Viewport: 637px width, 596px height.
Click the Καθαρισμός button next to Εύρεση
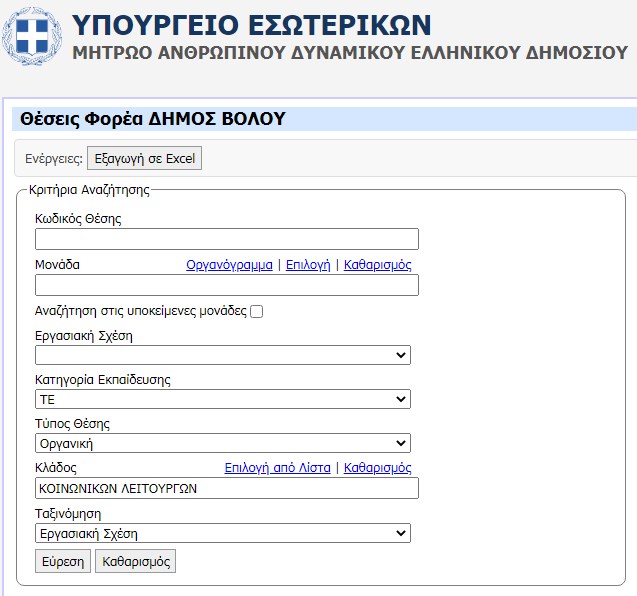[136, 561]
